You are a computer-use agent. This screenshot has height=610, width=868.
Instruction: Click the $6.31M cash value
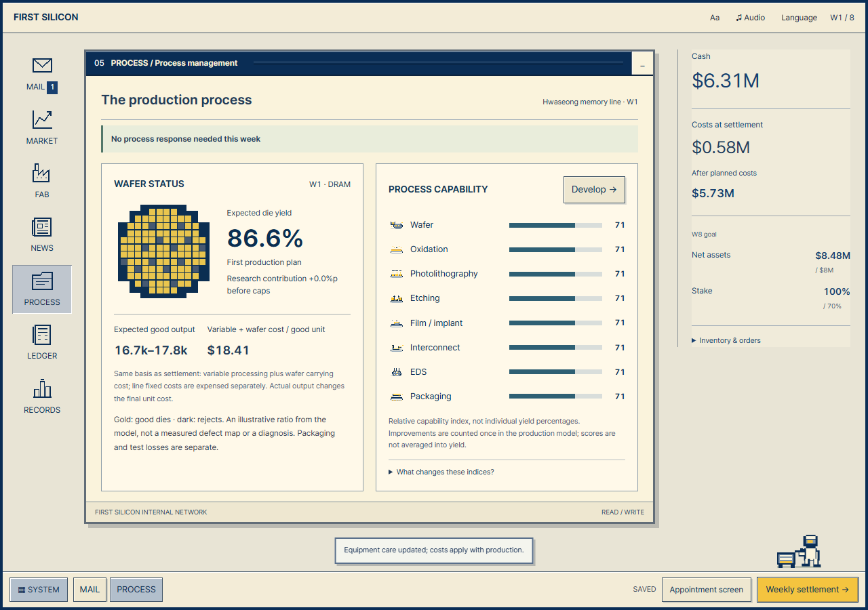click(726, 81)
